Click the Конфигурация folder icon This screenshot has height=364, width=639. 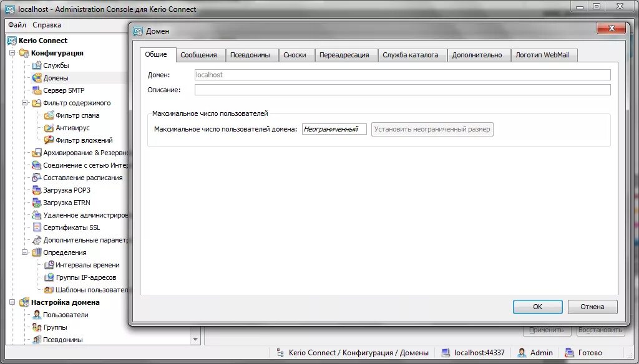(x=24, y=53)
